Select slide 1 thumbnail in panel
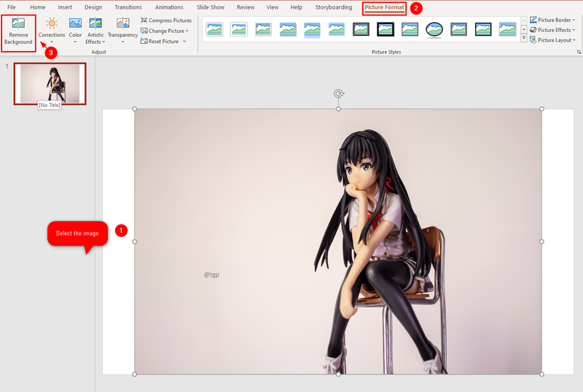 pos(50,83)
